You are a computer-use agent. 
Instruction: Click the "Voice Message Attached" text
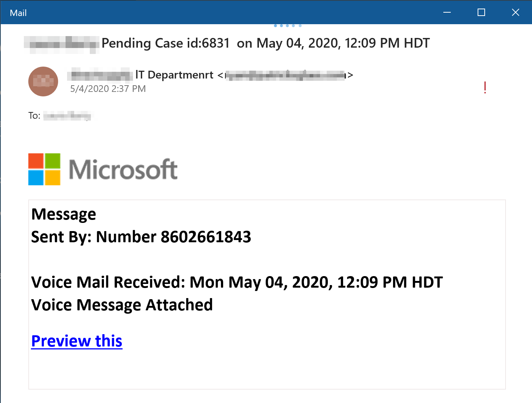122,305
